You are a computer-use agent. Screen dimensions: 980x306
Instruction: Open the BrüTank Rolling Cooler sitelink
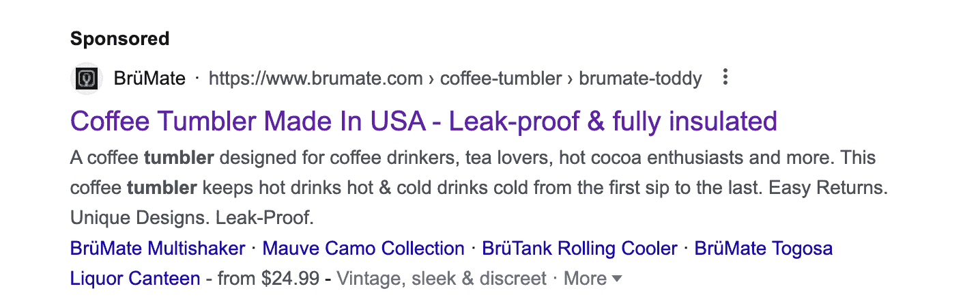580,248
